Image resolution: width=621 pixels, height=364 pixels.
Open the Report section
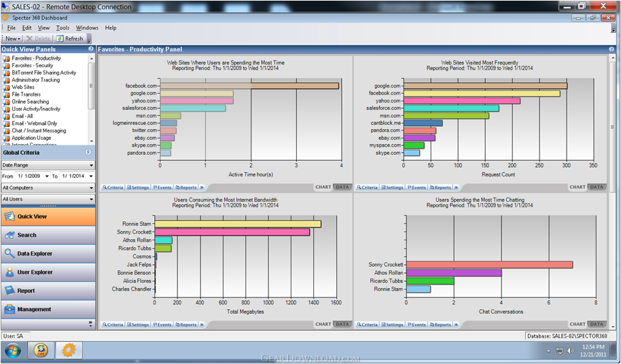[48, 291]
